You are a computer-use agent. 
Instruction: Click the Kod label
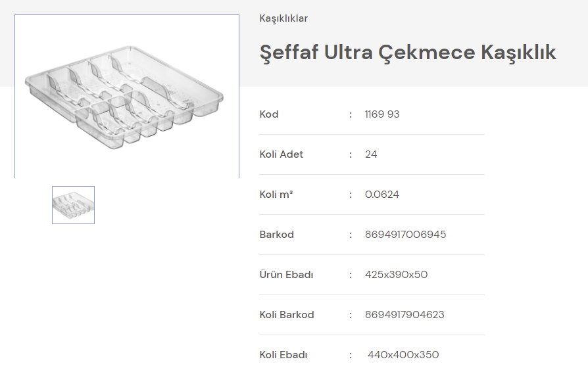tap(269, 114)
